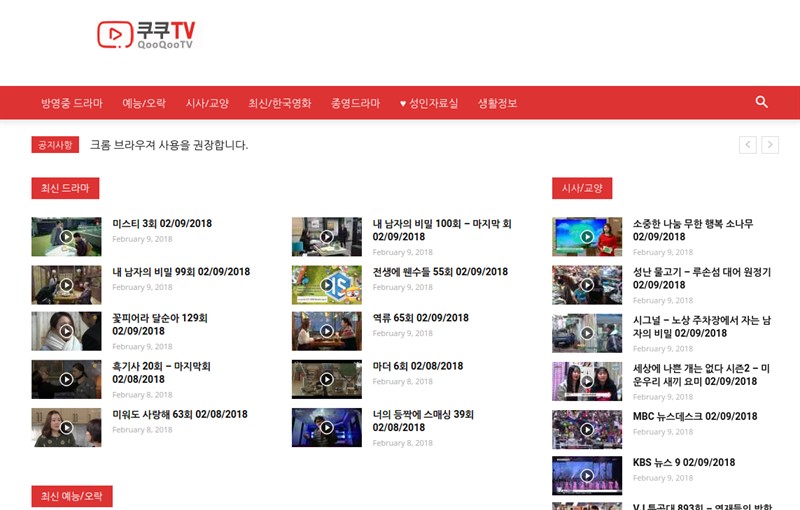Image resolution: width=800 pixels, height=510 pixels.
Task: Open notice 크롬 브라우저 사용을 권장합니다
Action: click(x=169, y=145)
